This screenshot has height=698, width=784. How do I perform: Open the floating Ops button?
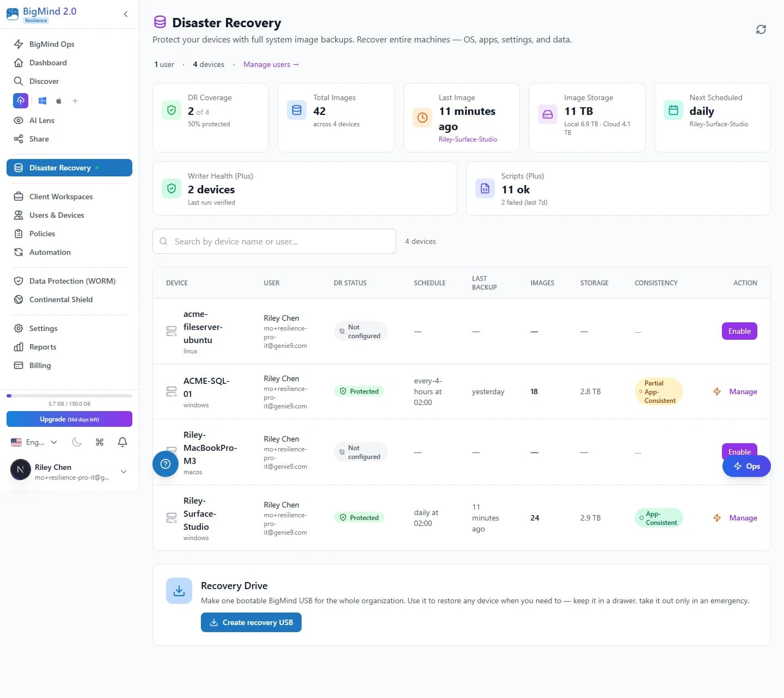(x=746, y=466)
